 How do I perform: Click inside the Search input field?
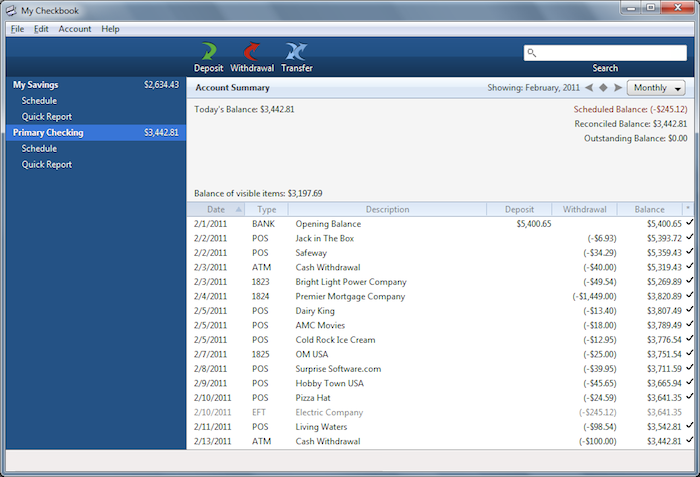click(610, 53)
